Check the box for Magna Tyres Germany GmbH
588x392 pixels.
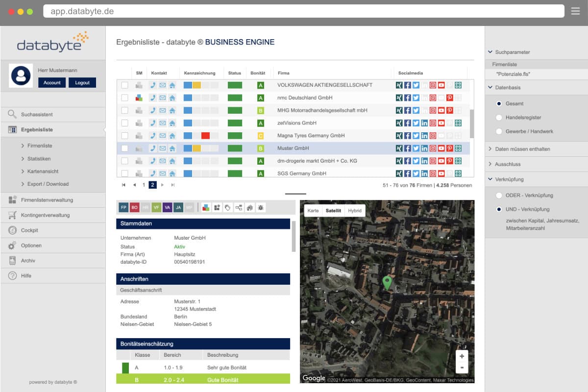pos(124,136)
